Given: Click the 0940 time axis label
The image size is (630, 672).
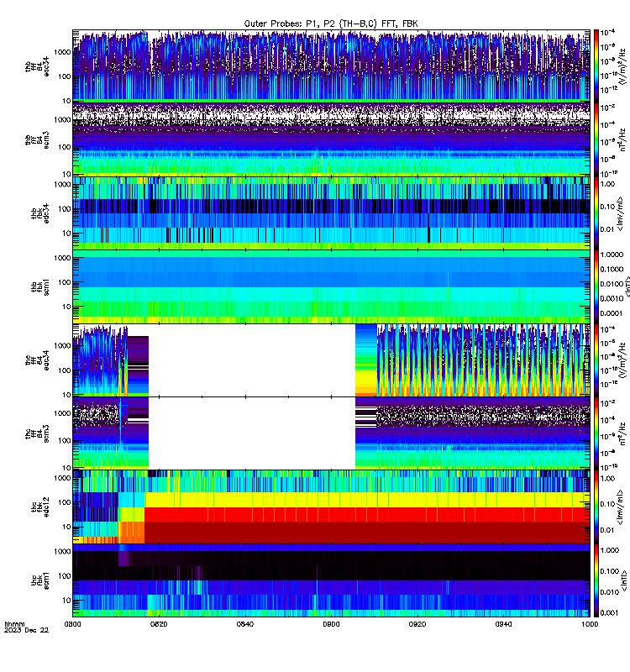Looking at the screenshot, I should [x=503, y=624].
